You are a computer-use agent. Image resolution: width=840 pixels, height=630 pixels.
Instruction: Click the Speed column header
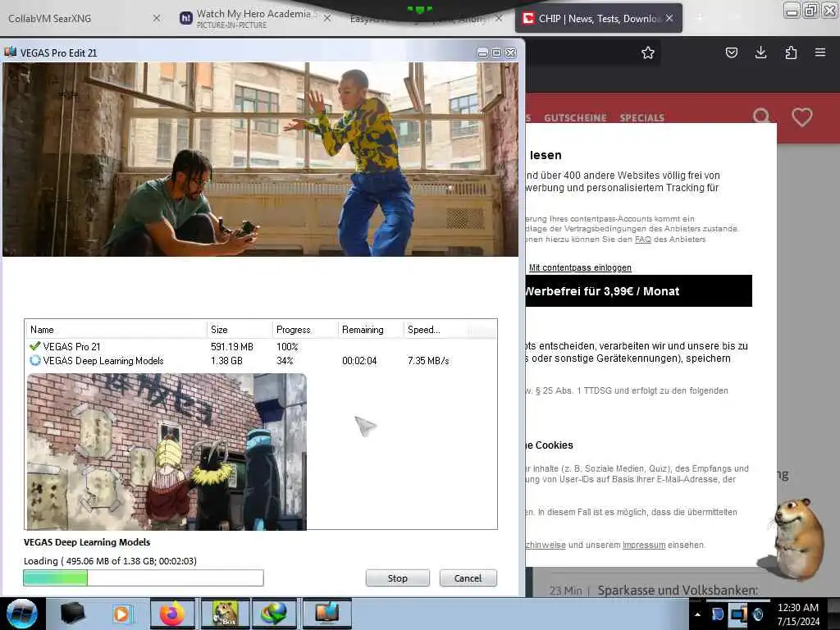(436, 330)
